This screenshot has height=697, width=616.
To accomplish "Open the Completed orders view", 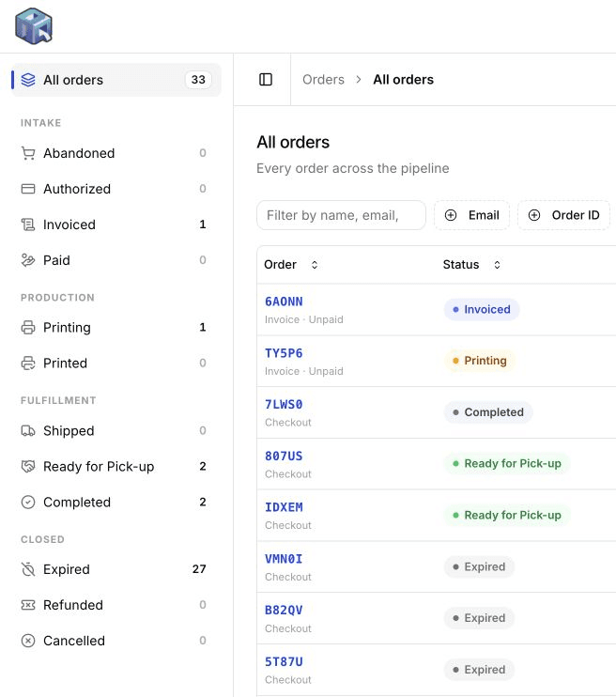I will (116, 503).
